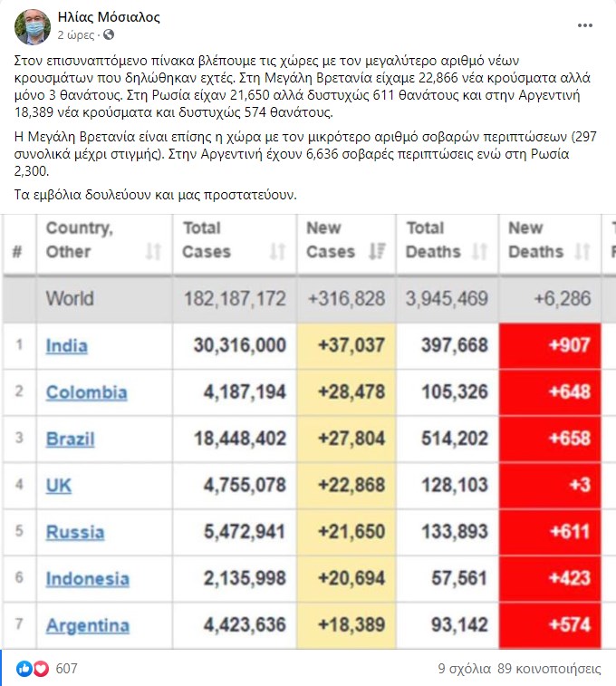Click the like reaction icon
Screen dimensions: 616x686
24,669
